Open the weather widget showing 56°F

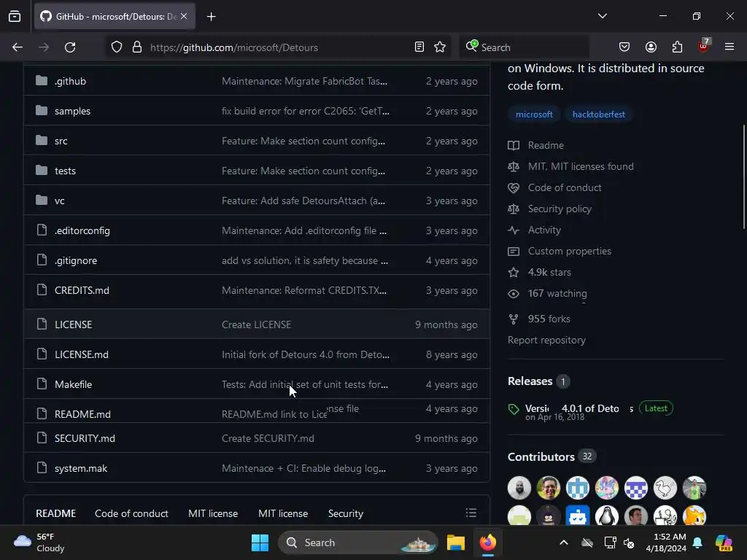coord(39,542)
